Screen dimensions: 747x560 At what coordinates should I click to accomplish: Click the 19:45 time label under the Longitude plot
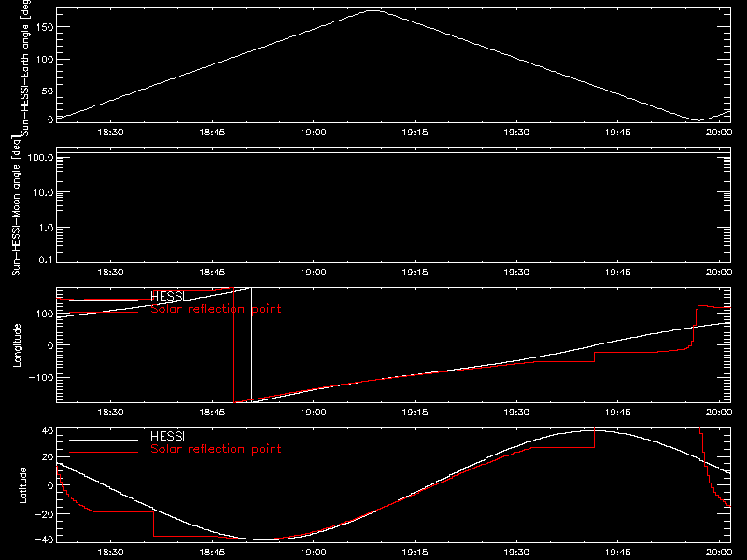[x=618, y=413]
